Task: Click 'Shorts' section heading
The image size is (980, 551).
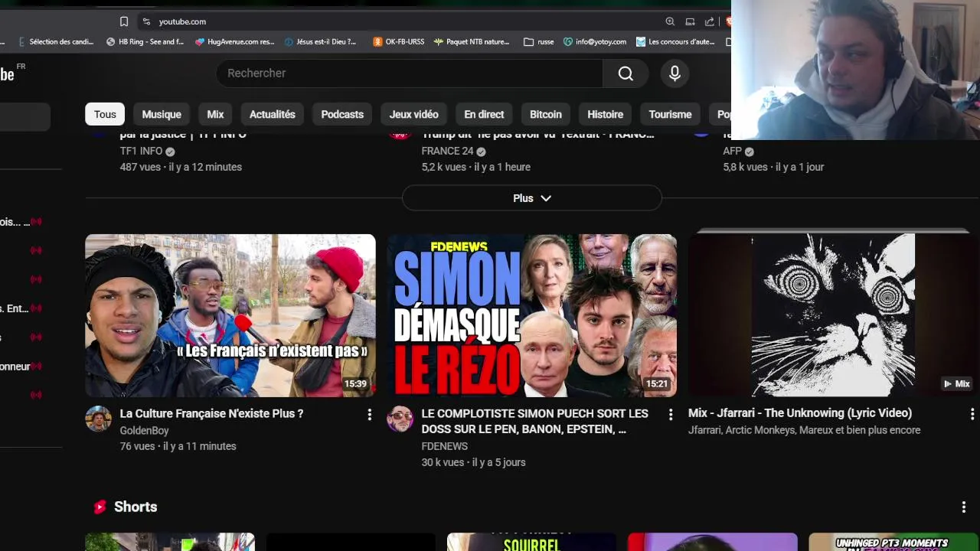Action: pyautogui.click(x=136, y=507)
